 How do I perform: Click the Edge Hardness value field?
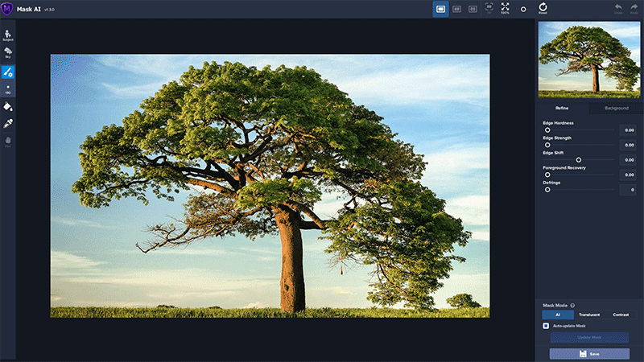[629, 130]
